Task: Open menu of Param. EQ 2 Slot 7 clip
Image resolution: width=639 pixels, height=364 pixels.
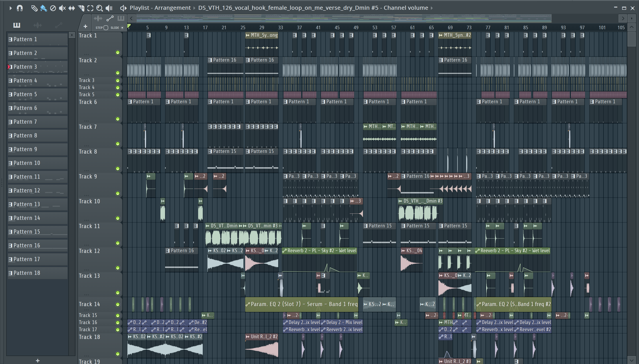Action: tap(248, 304)
